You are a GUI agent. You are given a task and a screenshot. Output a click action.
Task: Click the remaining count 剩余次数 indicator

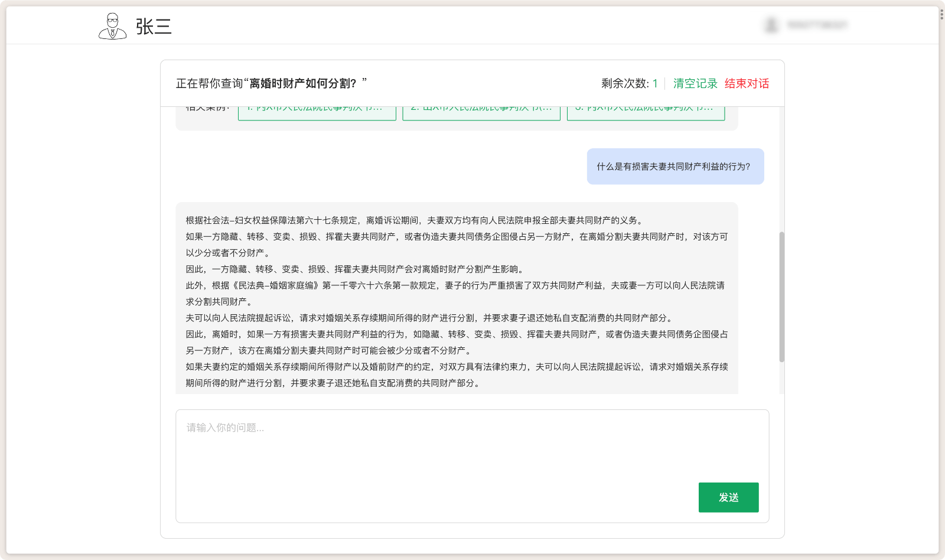click(628, 83)
